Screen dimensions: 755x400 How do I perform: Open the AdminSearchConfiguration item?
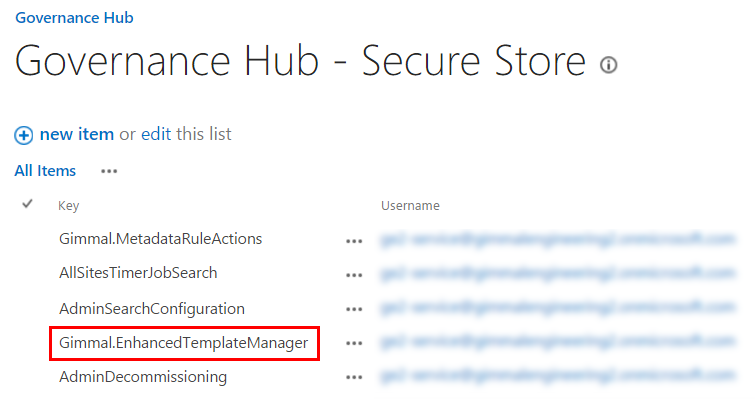(151, 309)
